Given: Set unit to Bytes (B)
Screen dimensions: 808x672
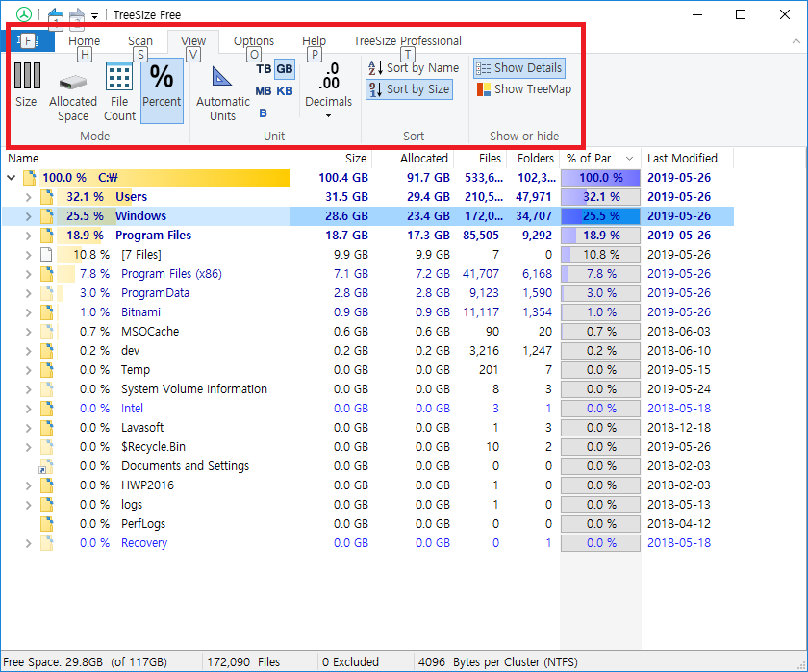Looking at the screenshot, I should pyautogui.click(x=263, y=112).
